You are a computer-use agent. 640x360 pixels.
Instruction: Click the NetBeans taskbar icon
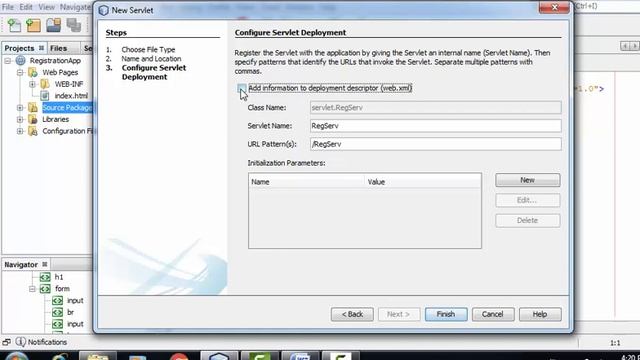click(219, 356)
